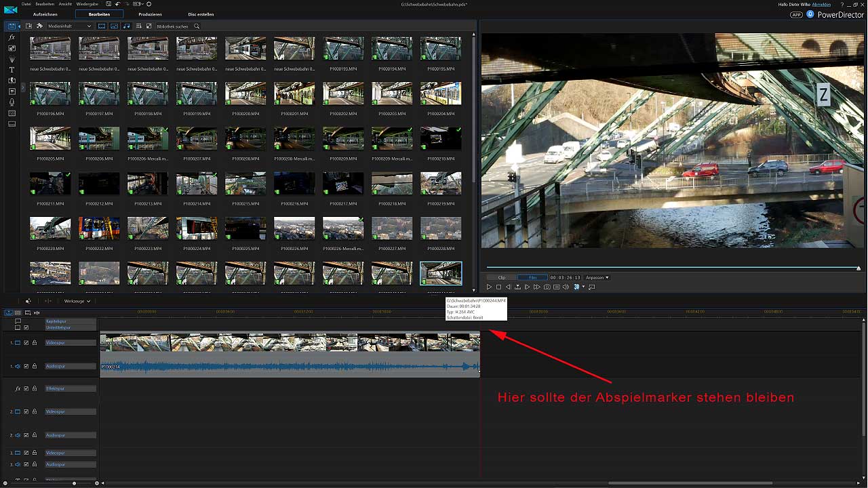The width and height of the screenshot is (868, 488).
Task: Open the Anpassen zoom dropdown
Action: point(597,277)
